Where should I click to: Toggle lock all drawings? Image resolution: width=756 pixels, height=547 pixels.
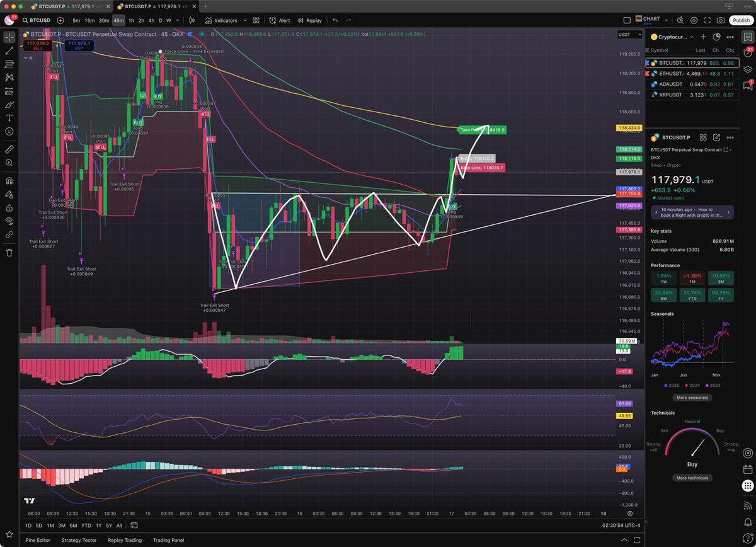(x=9, y=207)
